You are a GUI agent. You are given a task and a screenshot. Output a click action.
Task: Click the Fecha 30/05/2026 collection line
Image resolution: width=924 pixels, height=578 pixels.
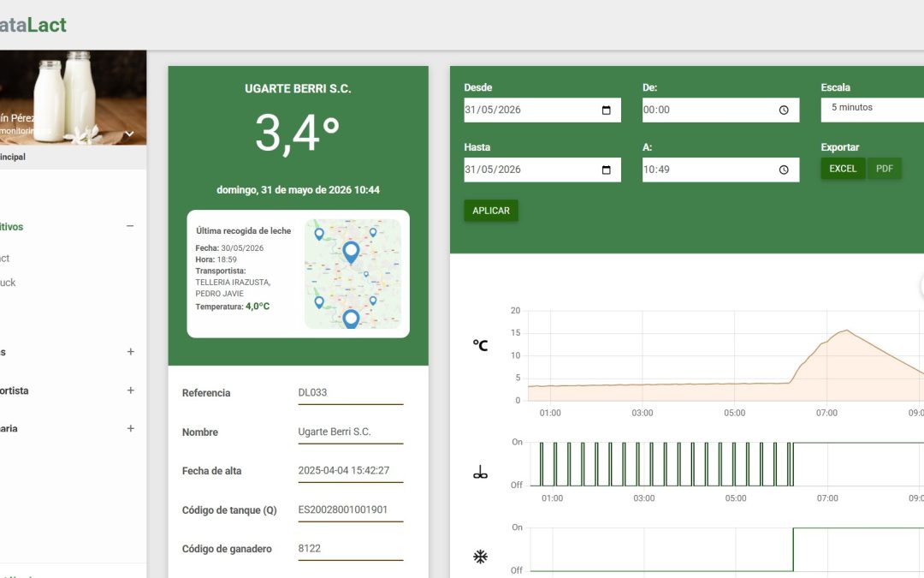pos(230,248)
